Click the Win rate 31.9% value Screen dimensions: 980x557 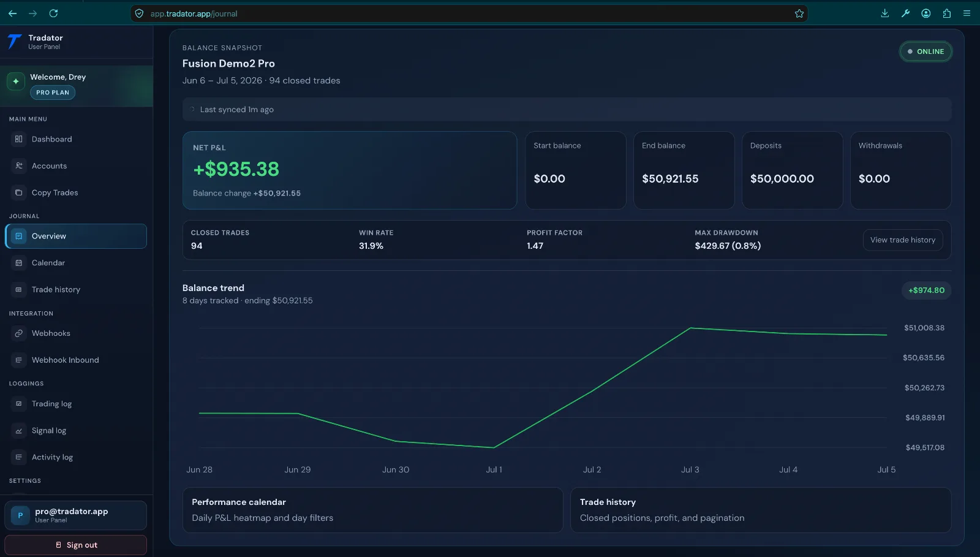371,246
